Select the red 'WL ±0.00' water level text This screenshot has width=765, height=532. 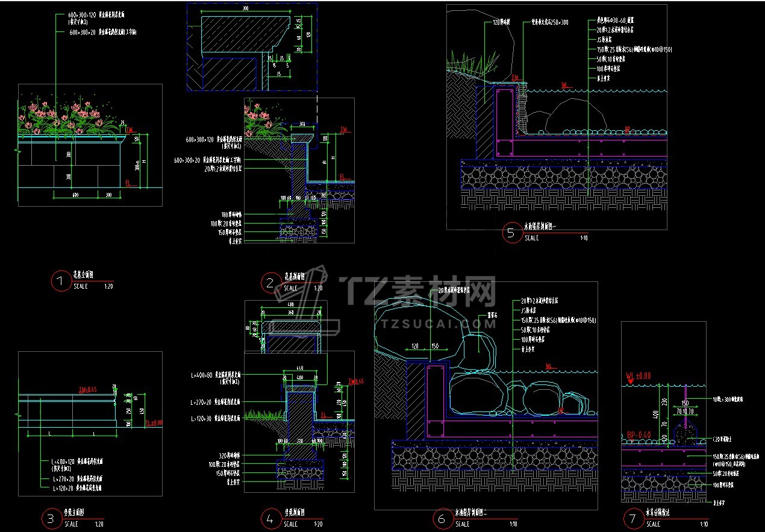tap(639, 375)
